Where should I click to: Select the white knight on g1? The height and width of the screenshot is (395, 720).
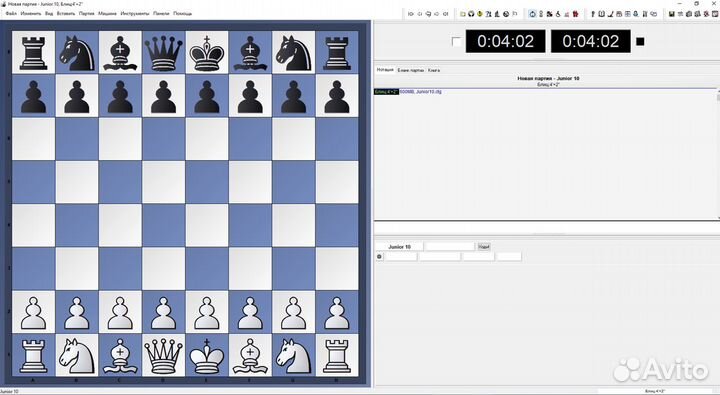pyautogui.click(x=293, y=356)
